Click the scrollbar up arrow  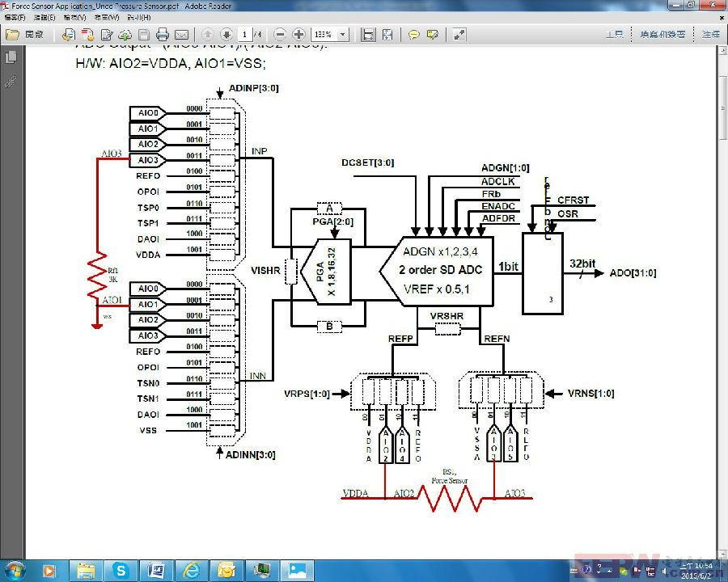pyautogui.click(x=723, y=50)
